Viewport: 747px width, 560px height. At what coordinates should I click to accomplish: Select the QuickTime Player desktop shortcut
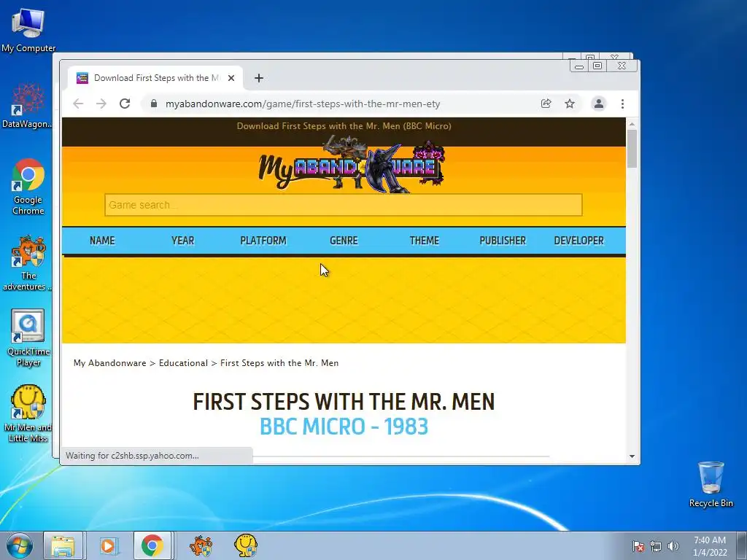point(28,338)
